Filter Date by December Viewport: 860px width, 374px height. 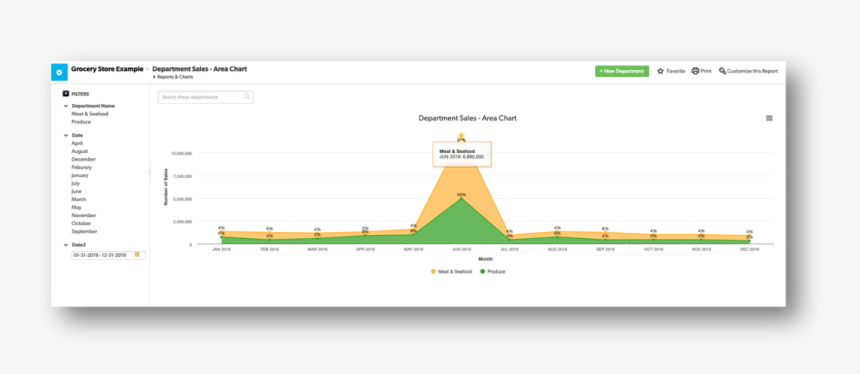pos(82,159)
